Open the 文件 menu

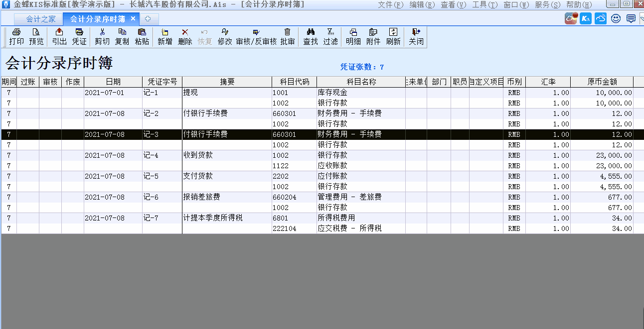coord(390,4)
